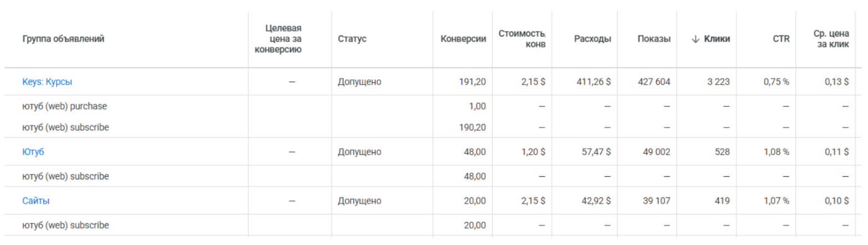Open the Сайты ad group link

[x=36, y=201]
